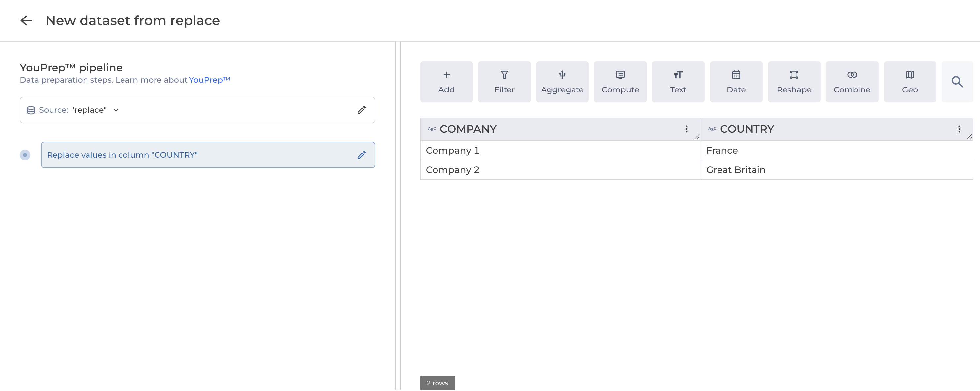Open the Aggregate tool
Image resolution: width=980 pixels, height=391 pixels.
coord(562,82)
